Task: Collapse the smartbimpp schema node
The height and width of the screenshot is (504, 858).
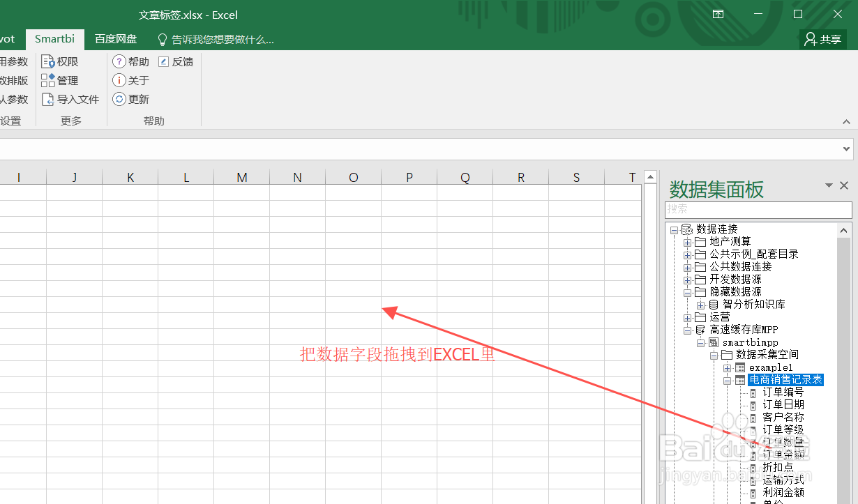Action: (700, 342)
